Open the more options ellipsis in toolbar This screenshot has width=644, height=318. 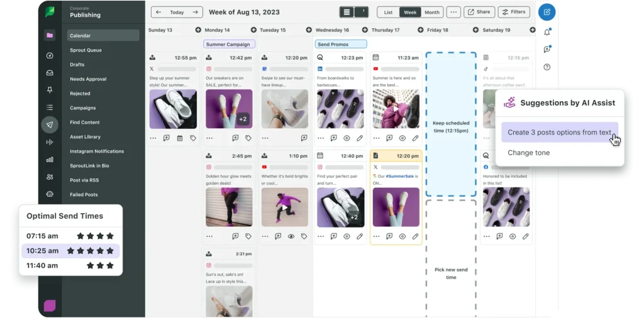tap(453, 12)
